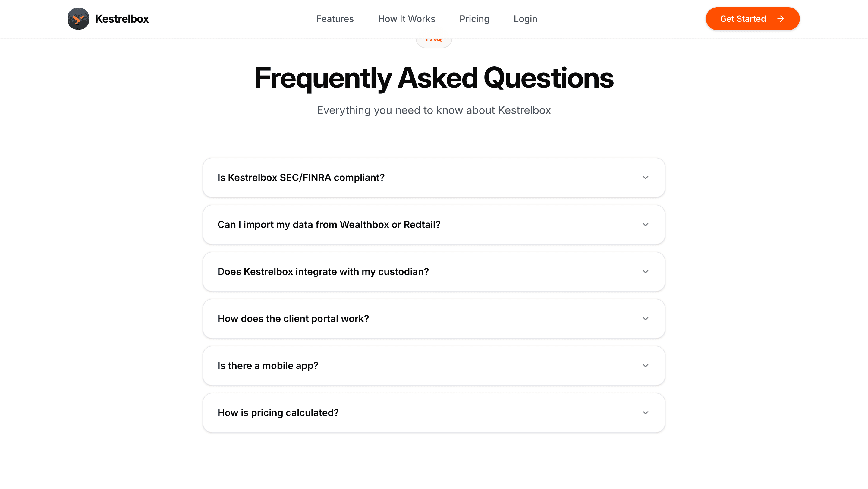Open the How It Works navigation item
Image resolution: width=868 pixels, height=489 pixels.
(406, 19)
